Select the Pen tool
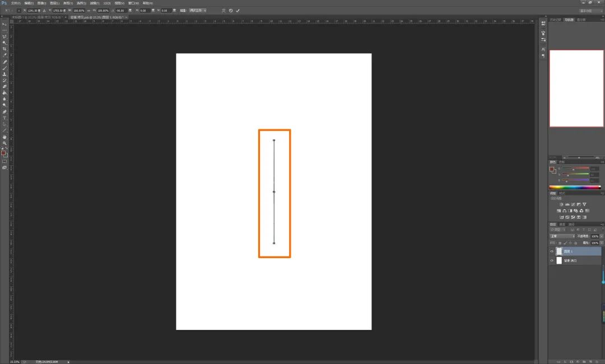605x364 pixels. click(4, 111)
